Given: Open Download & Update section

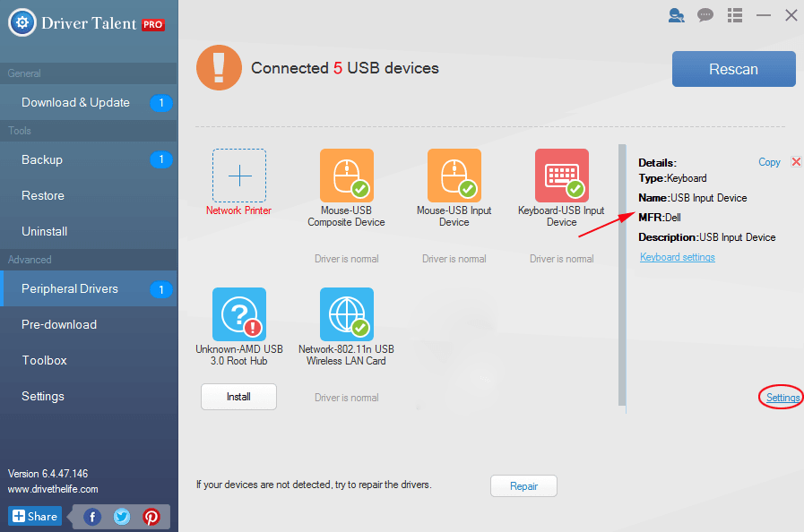Looking at the screenshot, I should click(89, 102).
